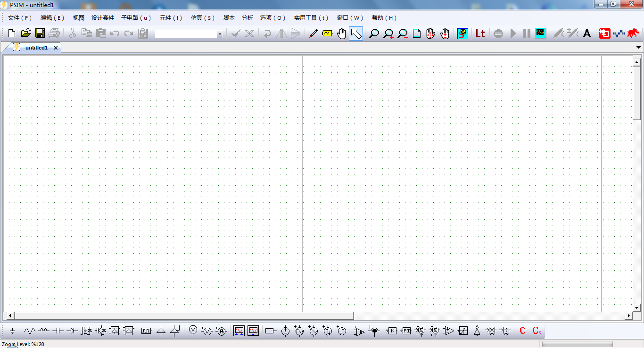Click Zoom Out magnifier with minus
Viewport: 644px width, 348px height.
click(403, 33)
